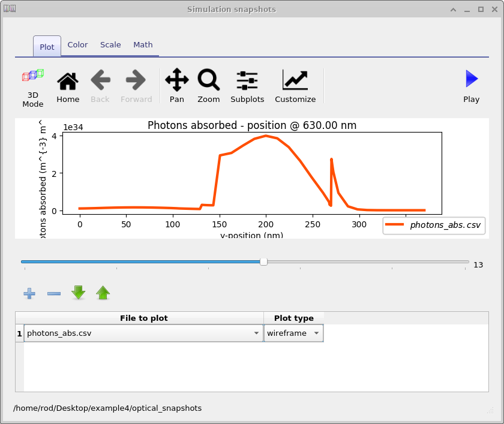The height and width of the screenshot is (424, 504).
Task: Open the Scale tab
Action: point(110,45)
